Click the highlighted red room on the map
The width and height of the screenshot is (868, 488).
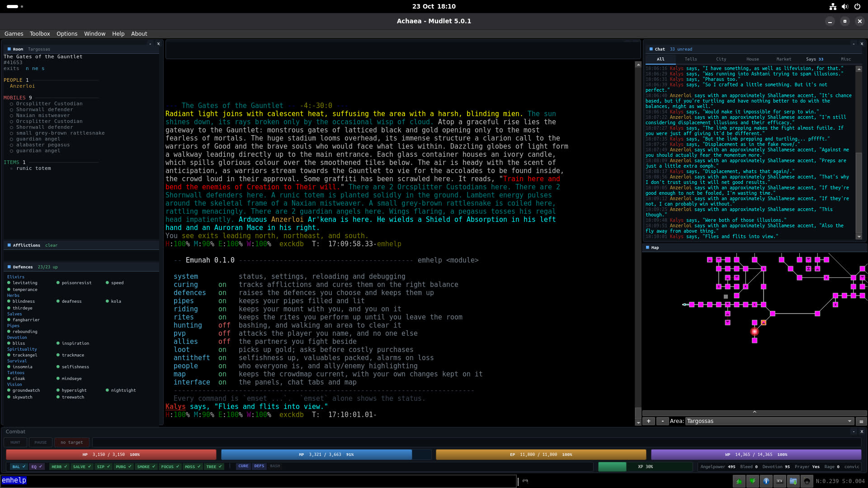[755, 332]
